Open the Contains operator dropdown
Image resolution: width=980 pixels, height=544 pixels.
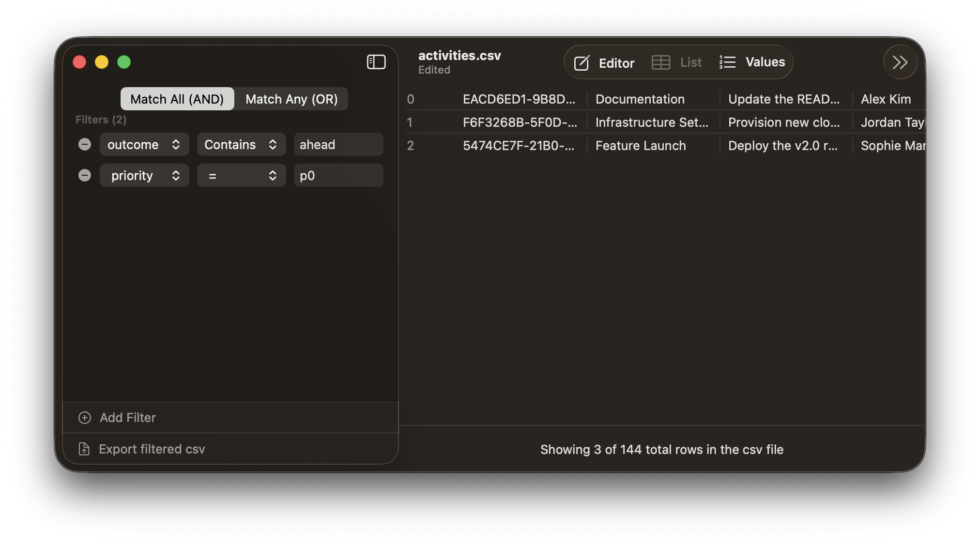click(241, 144)
